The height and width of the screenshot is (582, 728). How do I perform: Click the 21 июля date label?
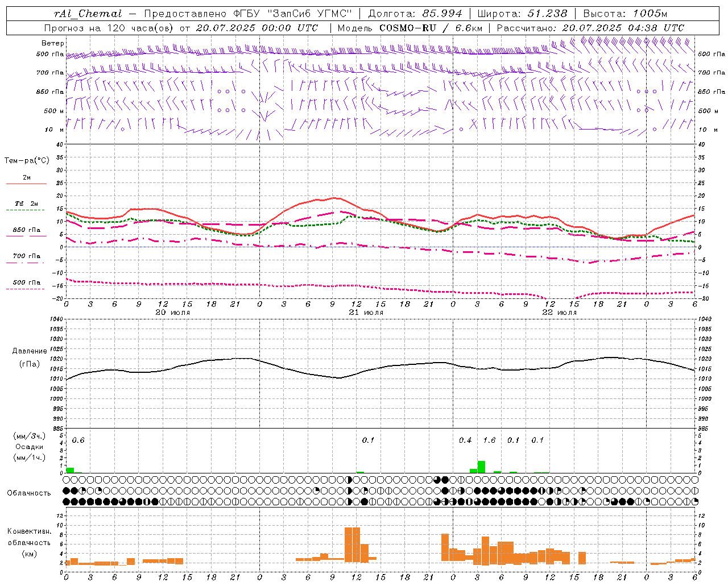pos(366,313)
